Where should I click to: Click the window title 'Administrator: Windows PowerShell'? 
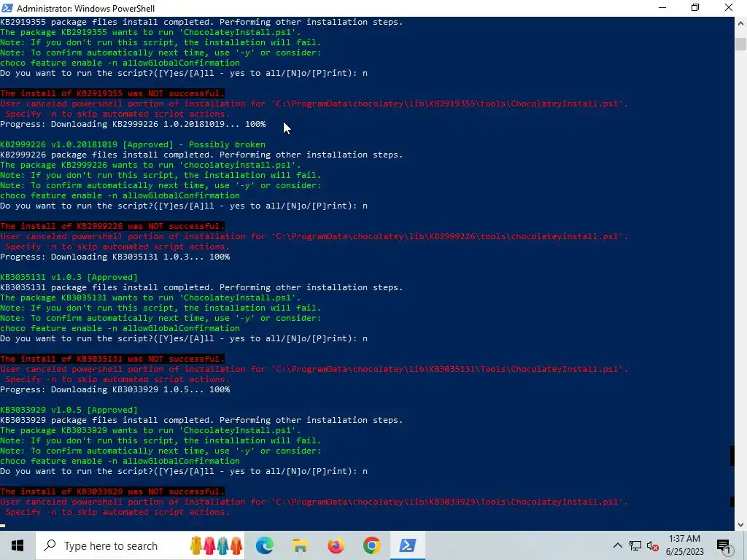tap(86, 9)
